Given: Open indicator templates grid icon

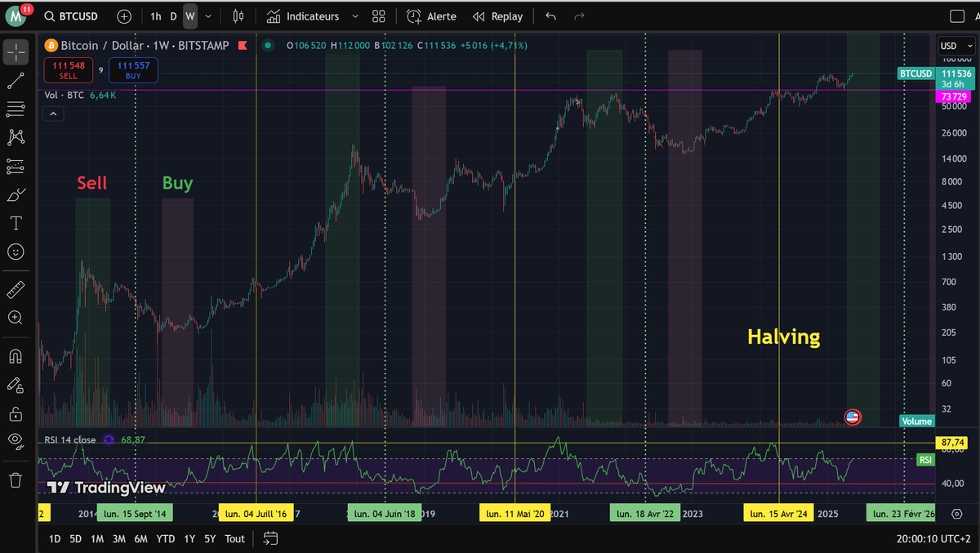Looking at the screenshot, I should tap(378, 16).
